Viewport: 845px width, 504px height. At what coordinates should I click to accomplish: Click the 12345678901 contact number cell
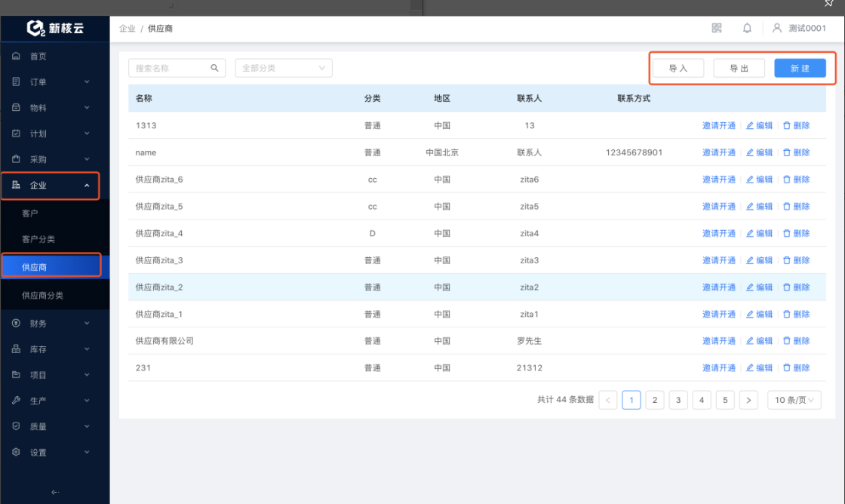click(634, 152)
